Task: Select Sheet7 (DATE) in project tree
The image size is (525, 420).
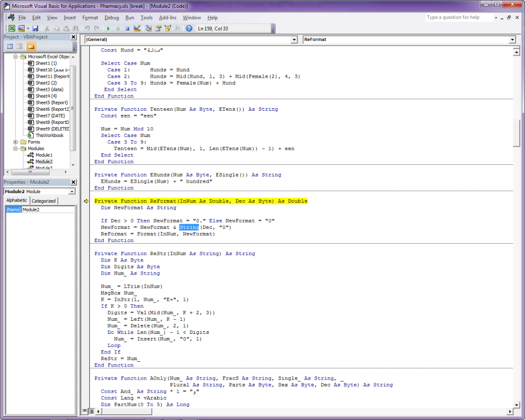Action: pos(50,115)
